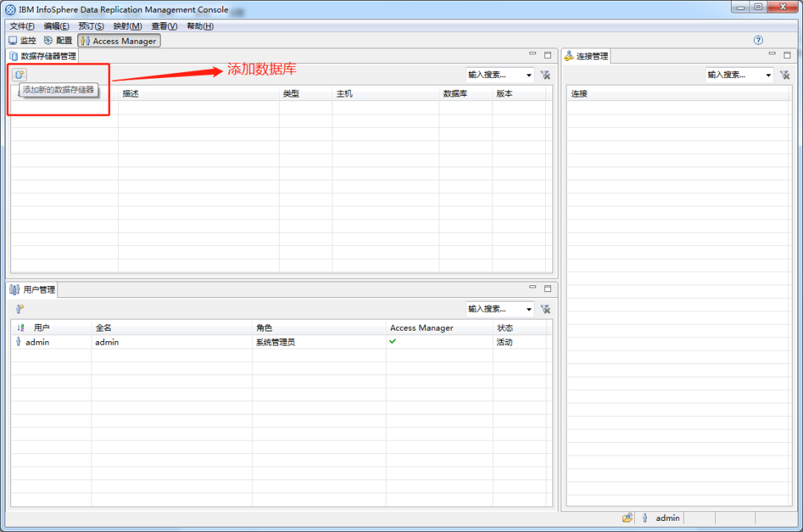Sort by 类型 column header
Screen dimensions: 803x532
pos(306,94)
